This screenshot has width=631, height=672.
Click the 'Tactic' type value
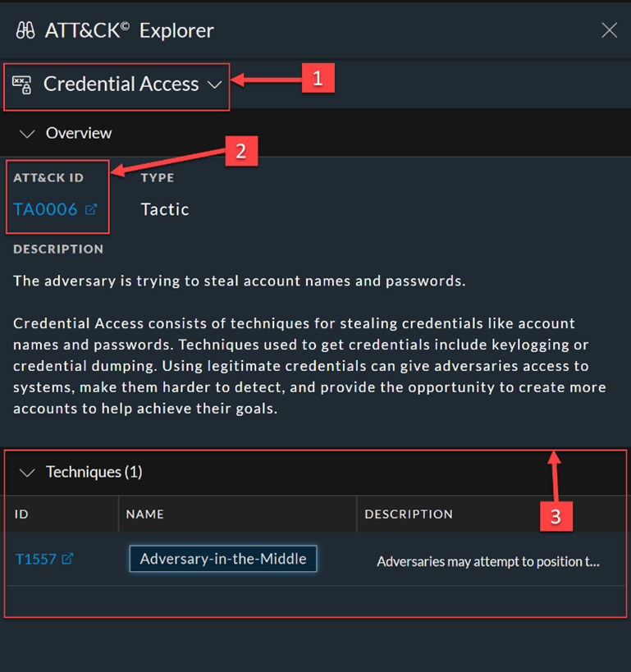pyautogui.click(x=165, y=209)
